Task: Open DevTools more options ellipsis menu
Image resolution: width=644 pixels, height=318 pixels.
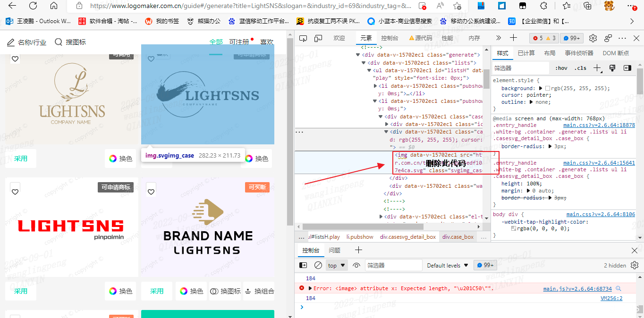Action: tap(623, 38)
